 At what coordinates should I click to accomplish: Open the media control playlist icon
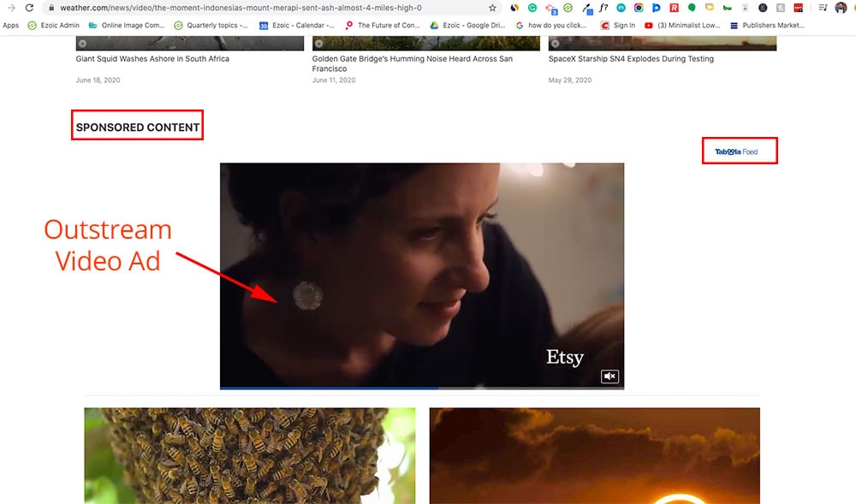click(x=823, y=8)
